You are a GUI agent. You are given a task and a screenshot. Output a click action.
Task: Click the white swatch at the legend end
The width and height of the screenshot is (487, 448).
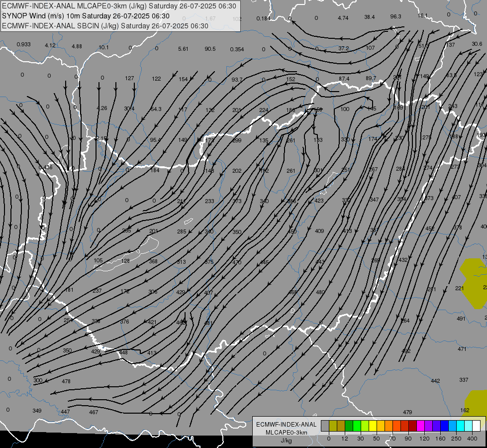pyautogui.click(x=477, y=426)
